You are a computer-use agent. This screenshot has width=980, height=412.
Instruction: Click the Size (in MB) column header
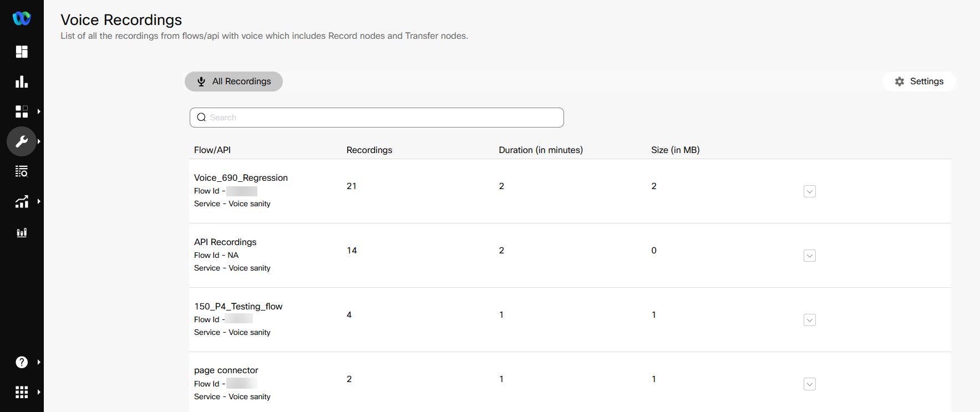pyautogui.click(x=676, y=150)
